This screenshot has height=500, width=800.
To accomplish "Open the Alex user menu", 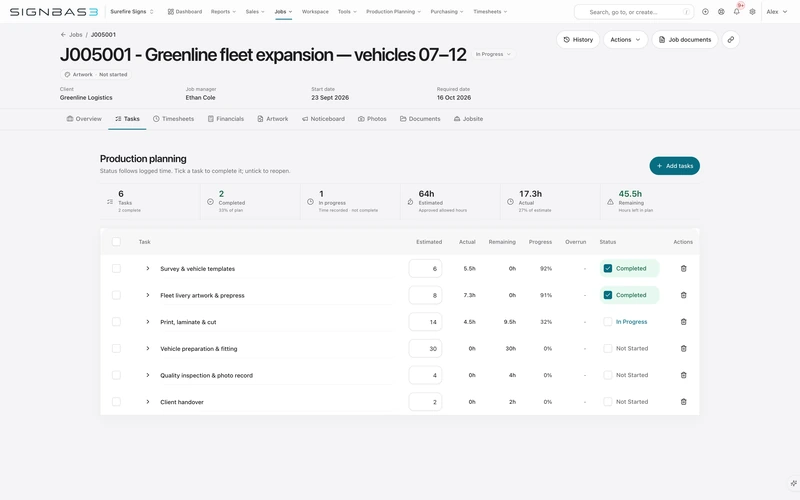I will click(x=776, y=12).
